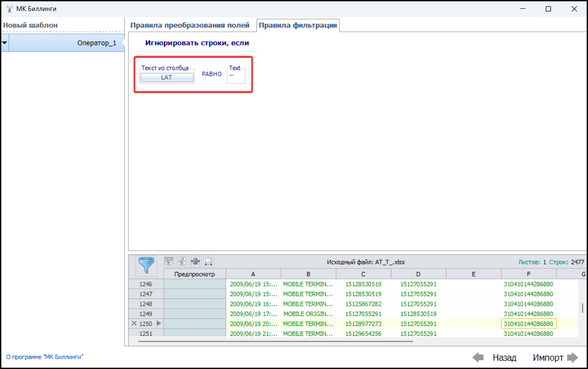This screenshot has width=588, height=369.
Task: Click the МК Биллинги app icon in title bar
Action: 9,9
